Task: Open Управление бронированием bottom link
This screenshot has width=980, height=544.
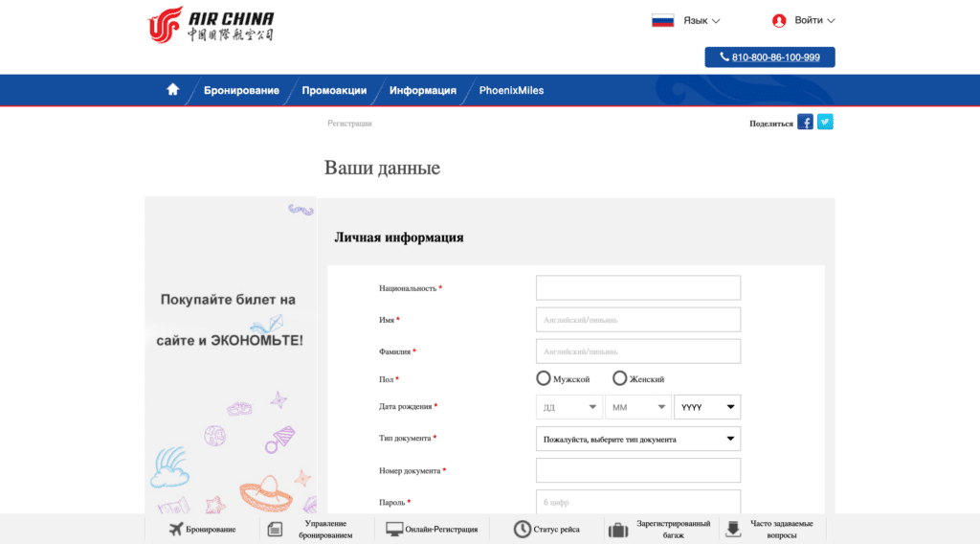Action: [325, 529]
